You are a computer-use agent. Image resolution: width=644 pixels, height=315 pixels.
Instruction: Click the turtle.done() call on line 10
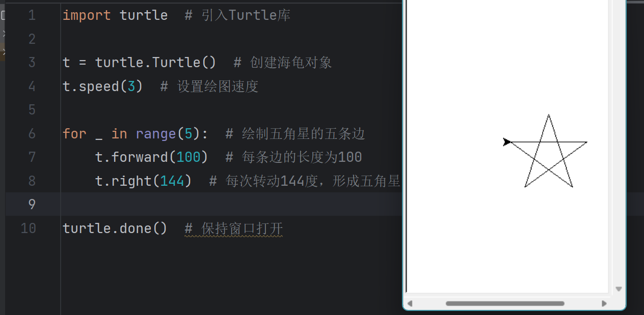tap(115, 228)
